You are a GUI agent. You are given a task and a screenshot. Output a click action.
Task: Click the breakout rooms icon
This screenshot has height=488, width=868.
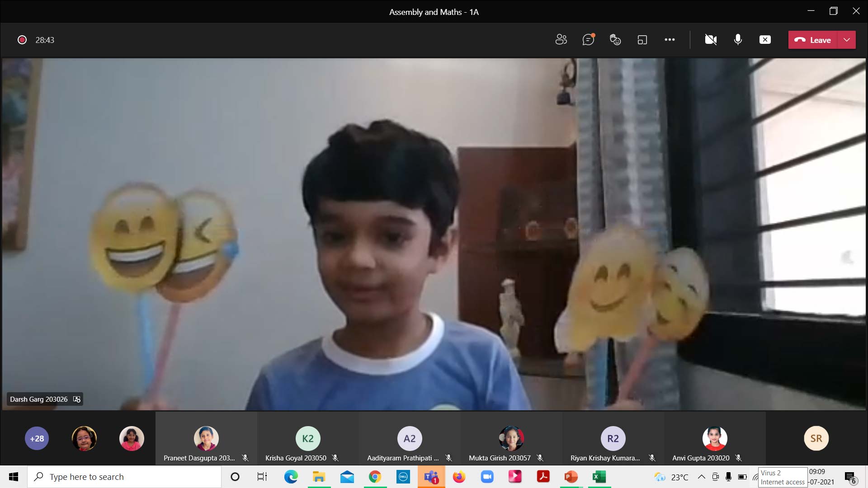tap(642, 40)
